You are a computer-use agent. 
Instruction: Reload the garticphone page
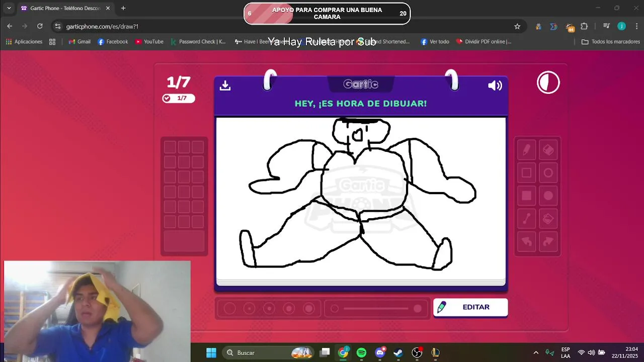(x=40, y=26)
